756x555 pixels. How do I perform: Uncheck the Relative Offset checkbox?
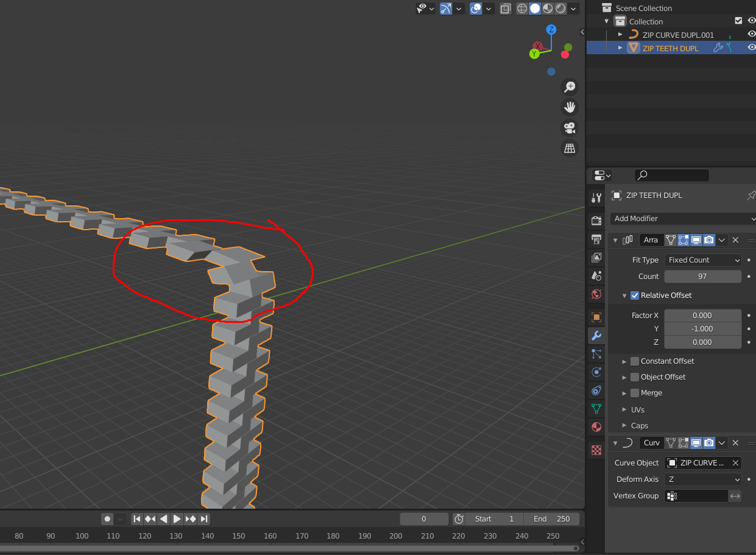coord(634,295)
